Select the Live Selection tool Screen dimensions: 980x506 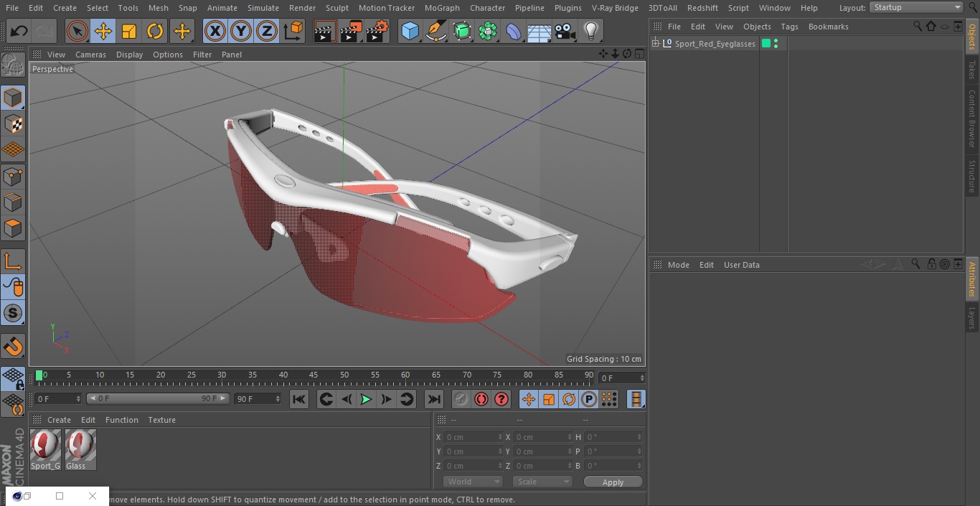[x=77, y=32]
